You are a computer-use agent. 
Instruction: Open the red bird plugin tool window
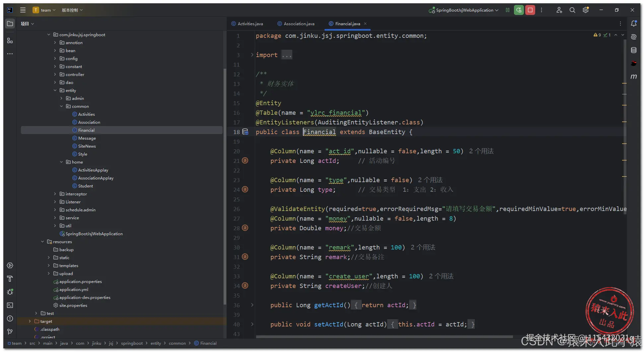(634, 63)
